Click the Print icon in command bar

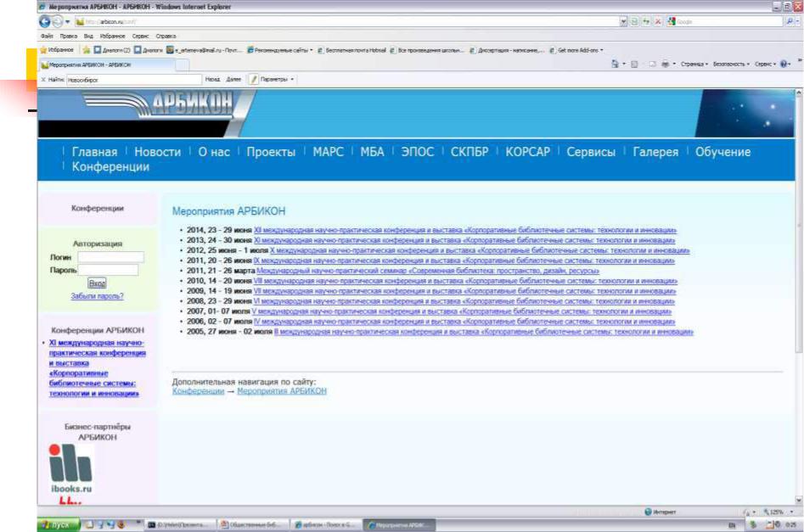(665, 64)
